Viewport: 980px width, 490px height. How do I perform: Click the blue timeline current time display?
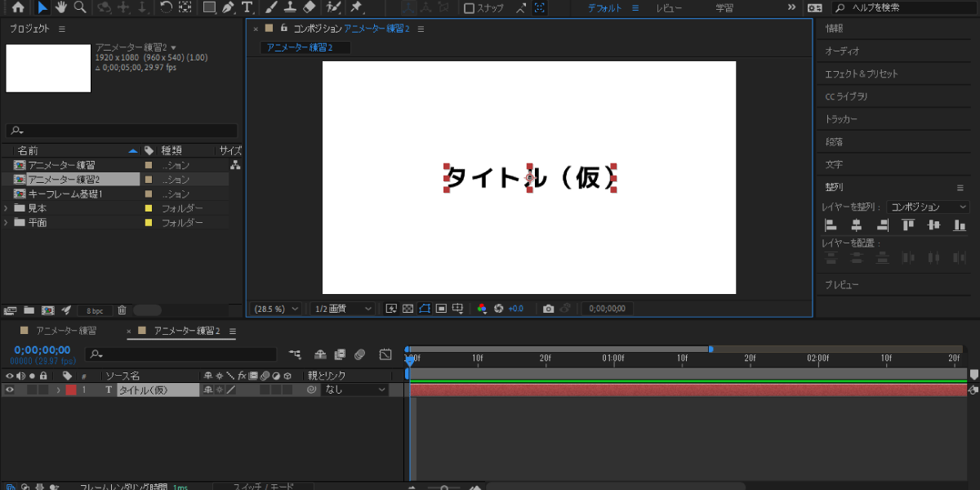(42, 350)
